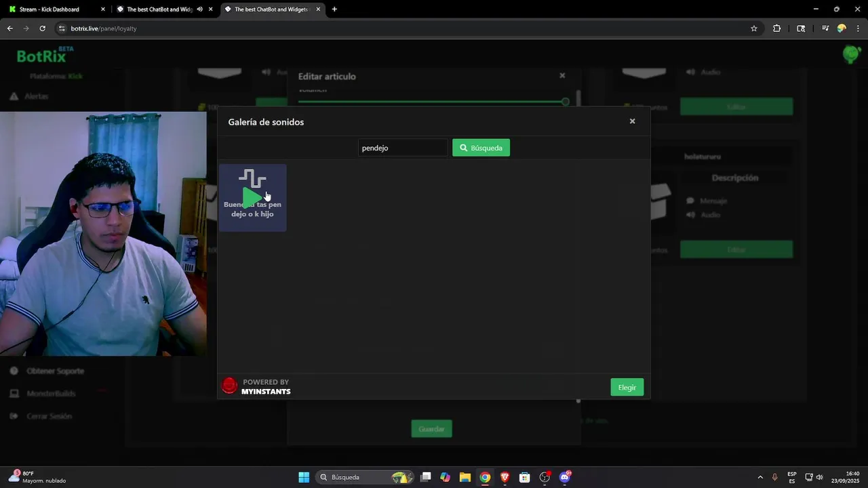Mute the tab via its speaker icon
Viewport: 868px width, 488px height.
click(x=199, y=9)
